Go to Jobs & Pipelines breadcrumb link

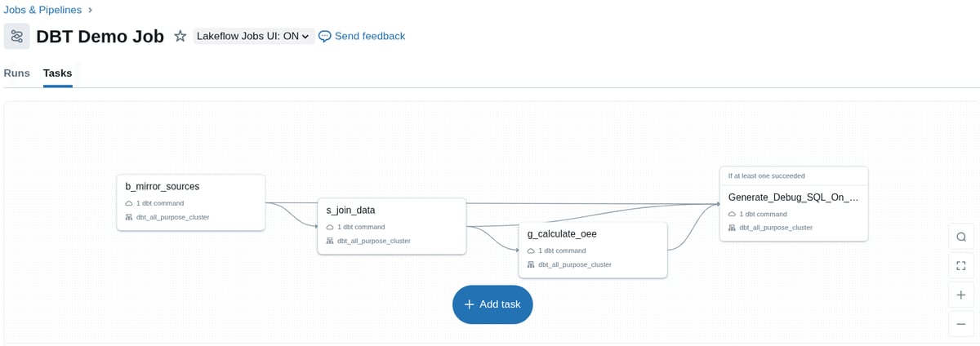point(42,10)
